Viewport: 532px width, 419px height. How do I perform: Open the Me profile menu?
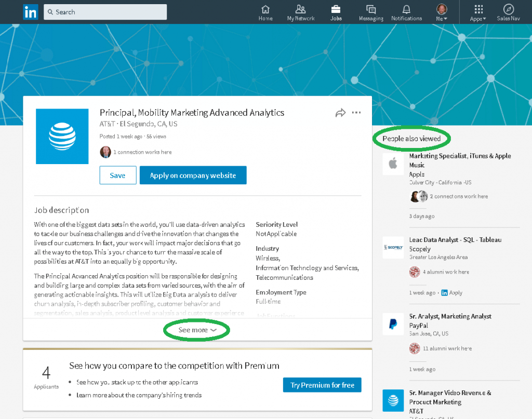tap(442, 13)
